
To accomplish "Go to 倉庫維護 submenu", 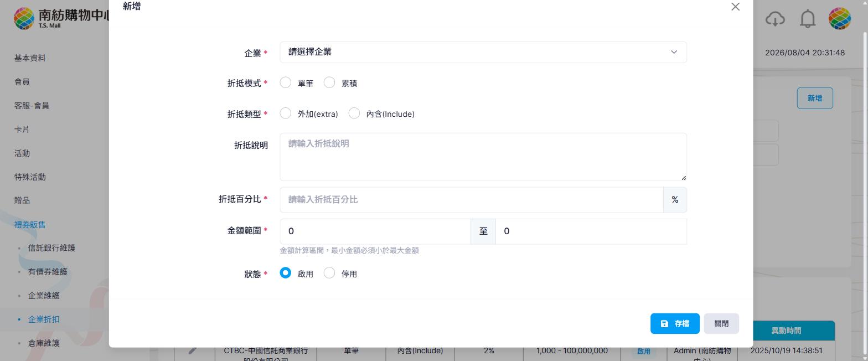I will (x=44, y=343).
